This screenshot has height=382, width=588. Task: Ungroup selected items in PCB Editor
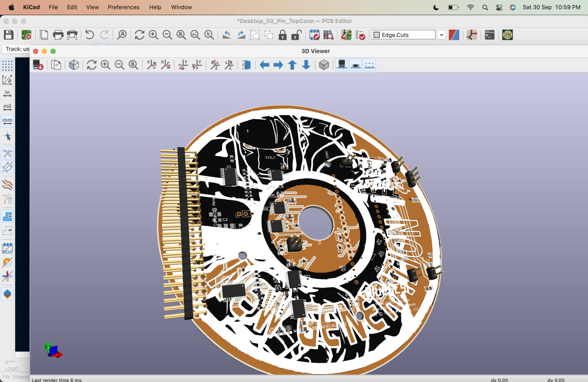pyautogui.click(x=269, y=35)
